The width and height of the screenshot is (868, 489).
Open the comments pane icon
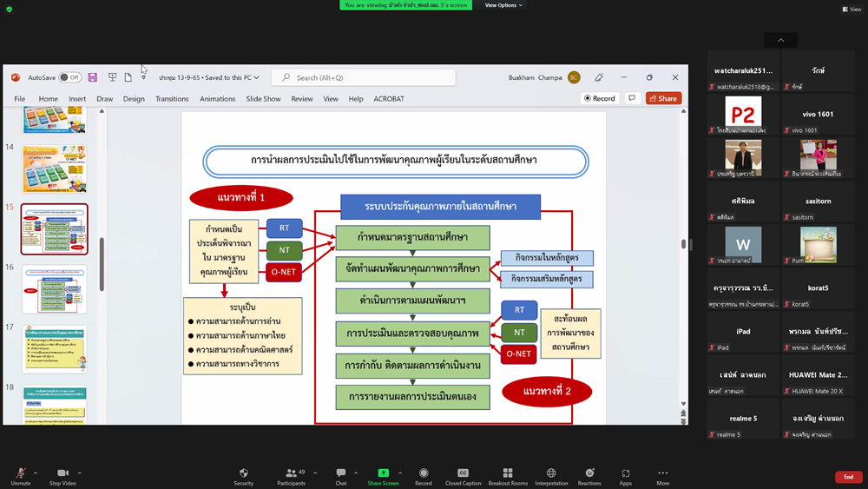[x=632, y=98]
